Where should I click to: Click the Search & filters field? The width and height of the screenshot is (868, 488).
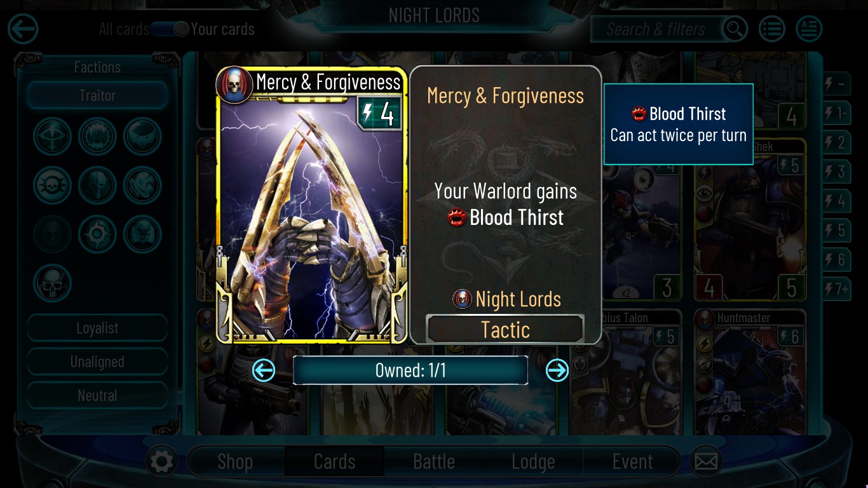pos(656,29)
